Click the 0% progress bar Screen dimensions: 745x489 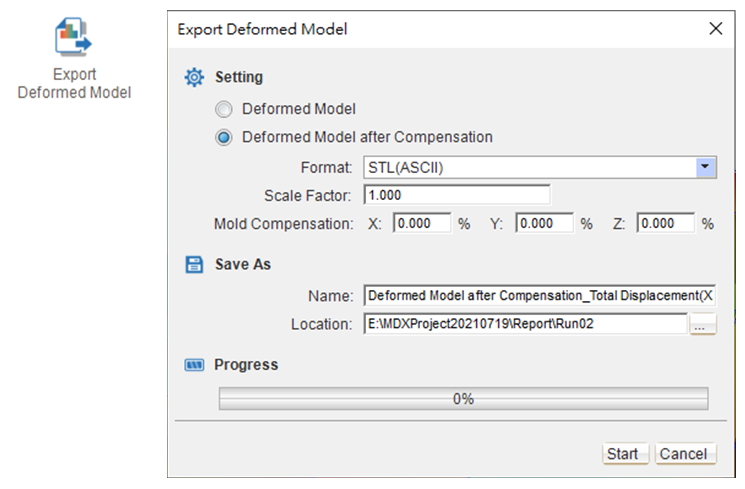coord(463,399)
